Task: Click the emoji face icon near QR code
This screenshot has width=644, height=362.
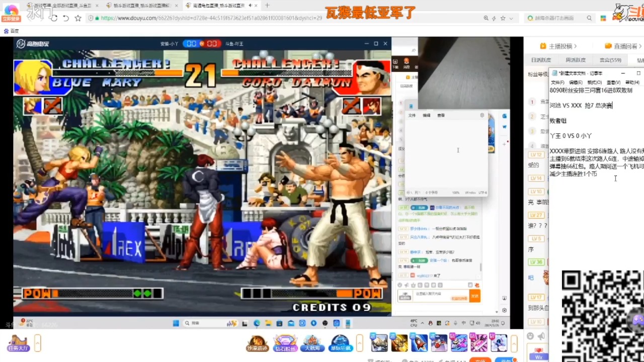Action: coord(530,336)
